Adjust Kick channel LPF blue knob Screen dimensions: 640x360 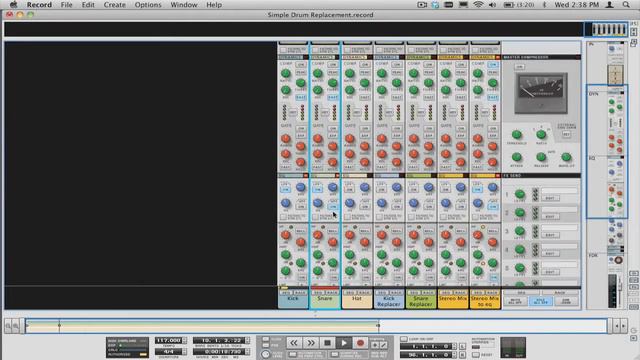(x=301, y=187)
